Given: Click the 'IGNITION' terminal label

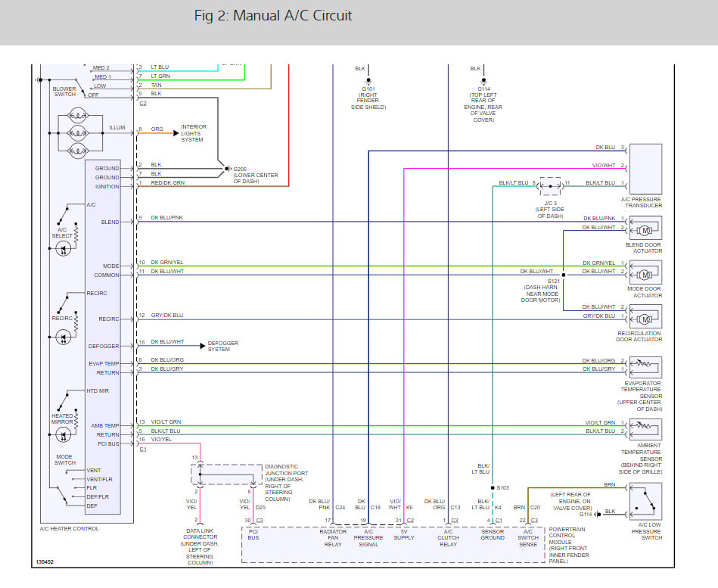Looking at the screenshot, I should [x=107, y=187].
